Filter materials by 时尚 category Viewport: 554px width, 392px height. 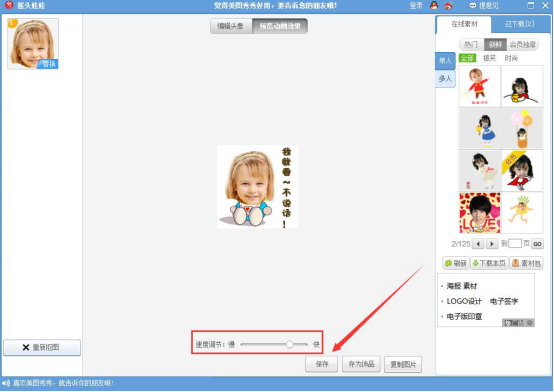click(511, 58)
